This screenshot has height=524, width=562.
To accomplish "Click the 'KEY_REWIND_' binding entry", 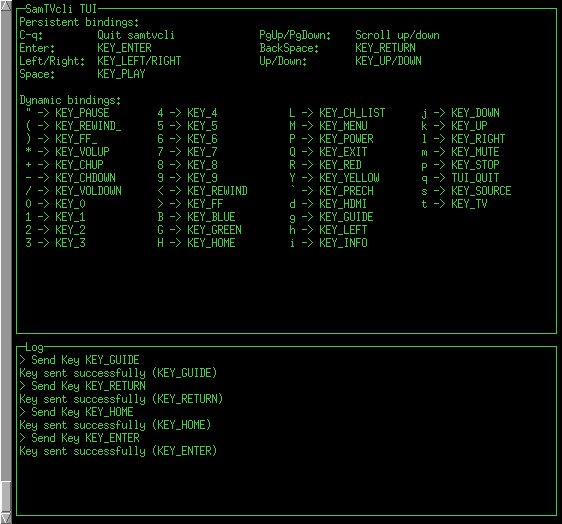I will [88, 126].
